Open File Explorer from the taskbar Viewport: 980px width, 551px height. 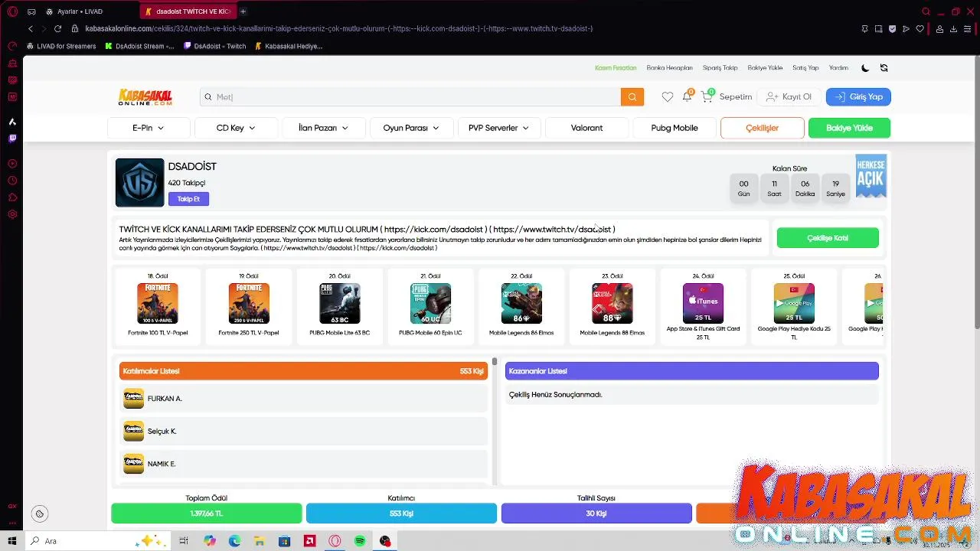pos(260,541)
